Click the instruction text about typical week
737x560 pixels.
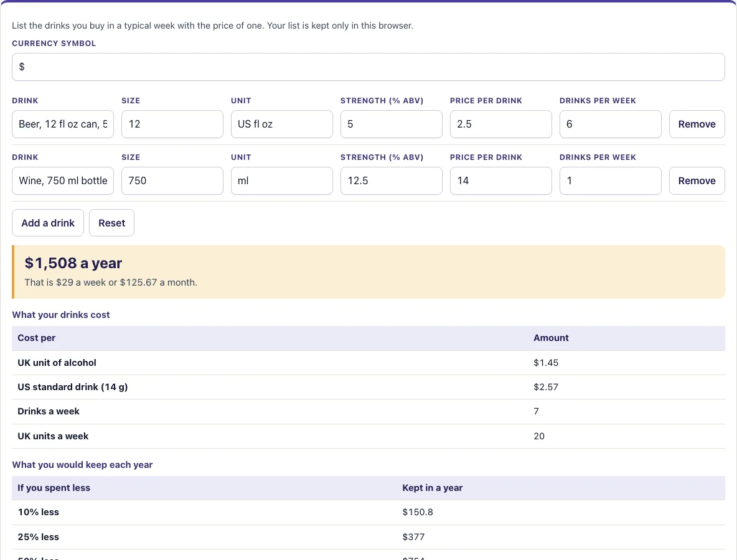[212, 26]
